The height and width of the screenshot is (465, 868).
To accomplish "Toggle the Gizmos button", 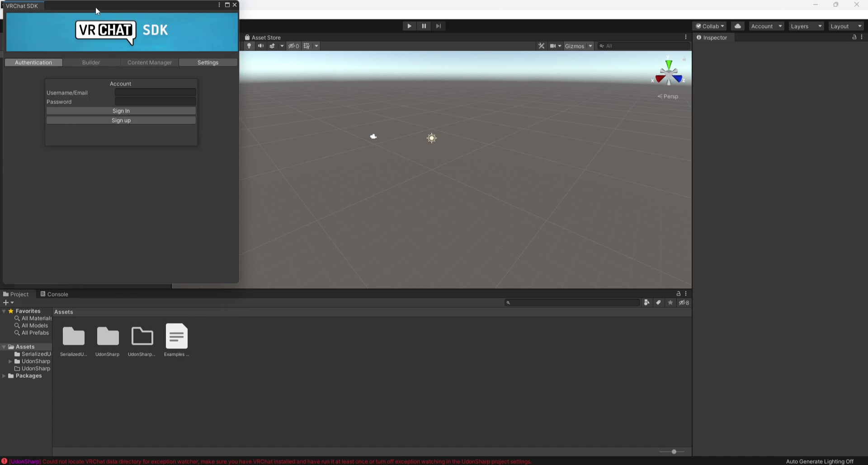I will click(x=574, y=46).
